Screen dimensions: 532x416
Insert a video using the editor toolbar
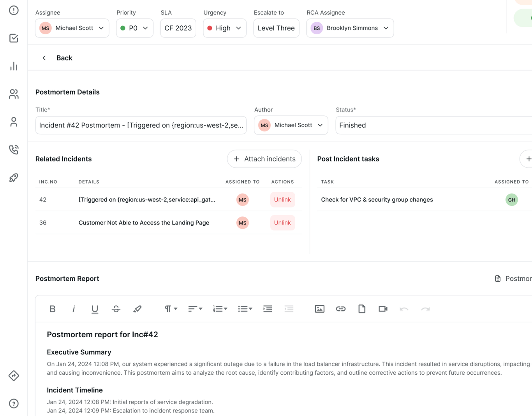click(382, 308)
